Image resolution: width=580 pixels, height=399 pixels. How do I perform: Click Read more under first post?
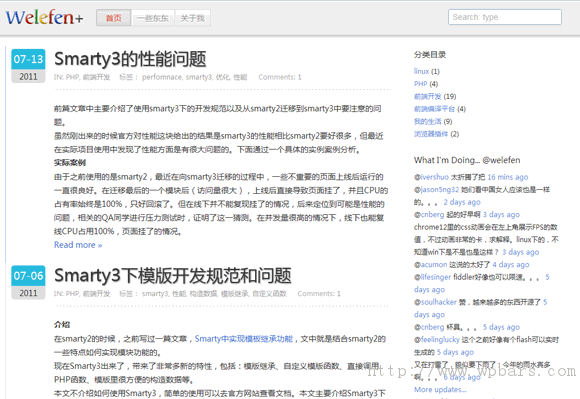[x=78, y=245]
